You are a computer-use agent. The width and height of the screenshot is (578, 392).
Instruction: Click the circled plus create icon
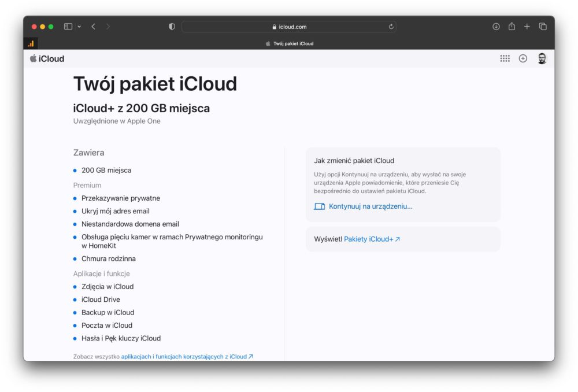(523, 58)
